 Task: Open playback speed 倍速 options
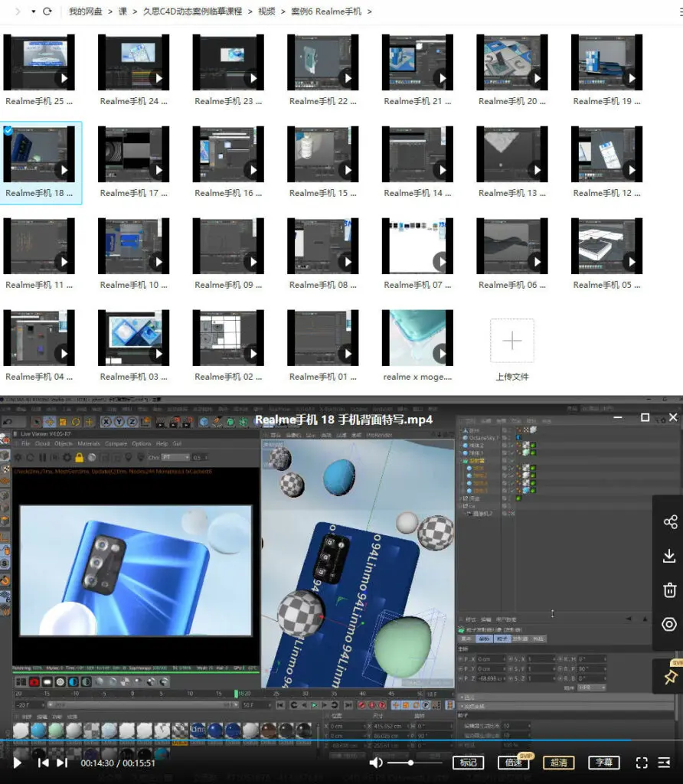coord(514,763)
